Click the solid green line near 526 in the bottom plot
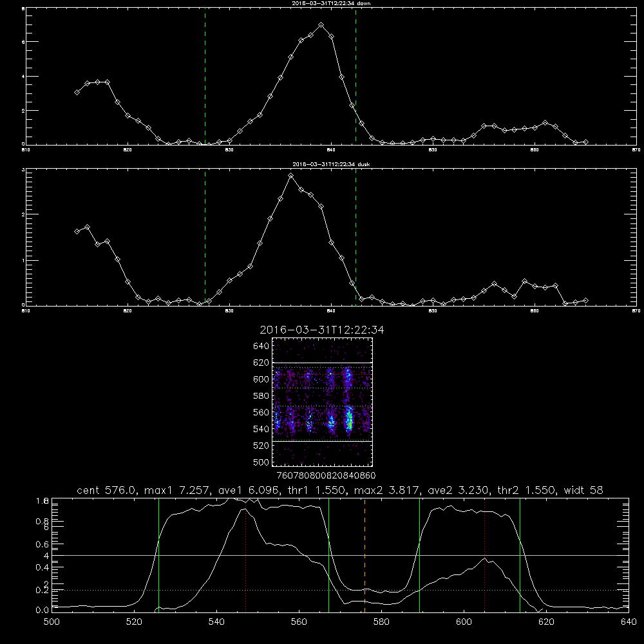 (x=158, y=555)
